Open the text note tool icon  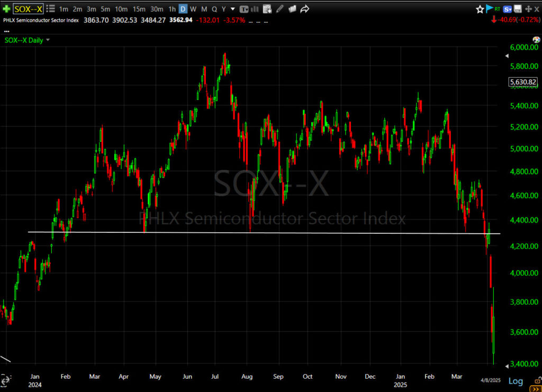tap(244, 9)
